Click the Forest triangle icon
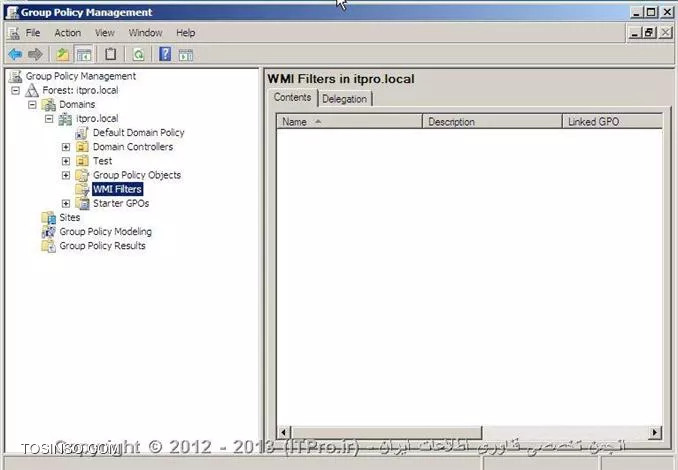 [32, 90]
